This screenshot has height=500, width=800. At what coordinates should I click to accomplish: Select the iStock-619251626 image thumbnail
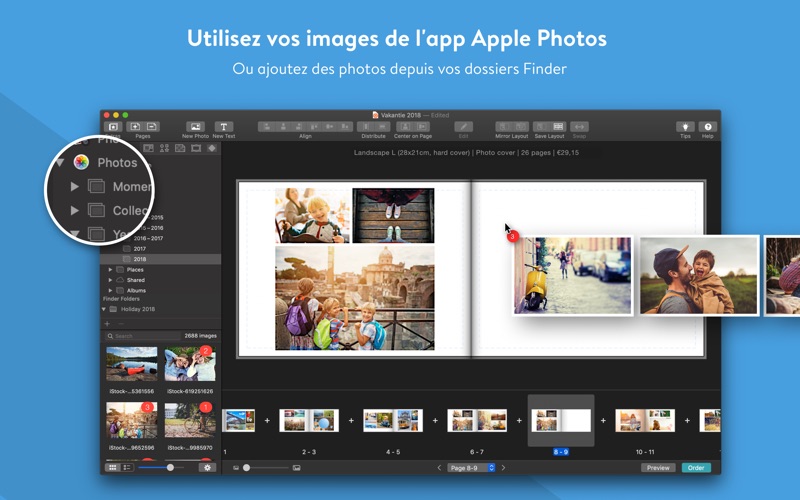coord(190,364)
